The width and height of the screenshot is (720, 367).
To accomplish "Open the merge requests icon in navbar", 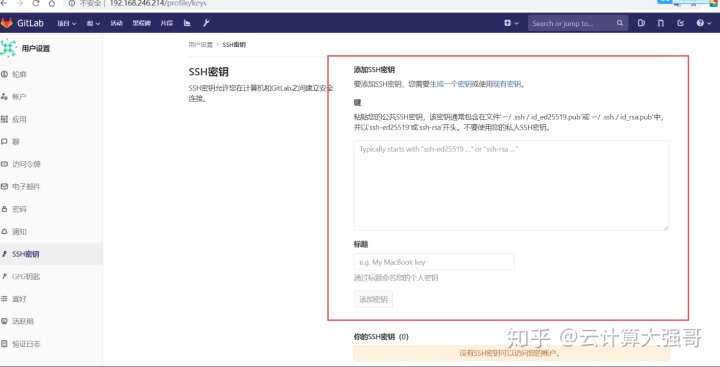I will tap(661, 23).
